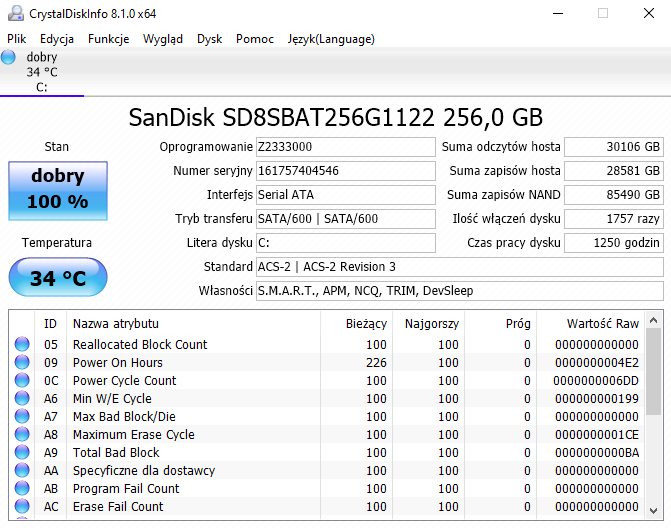Click the Bieżący column header
Image resolution: width=671 pixels, height=528 pixels.
356,323
